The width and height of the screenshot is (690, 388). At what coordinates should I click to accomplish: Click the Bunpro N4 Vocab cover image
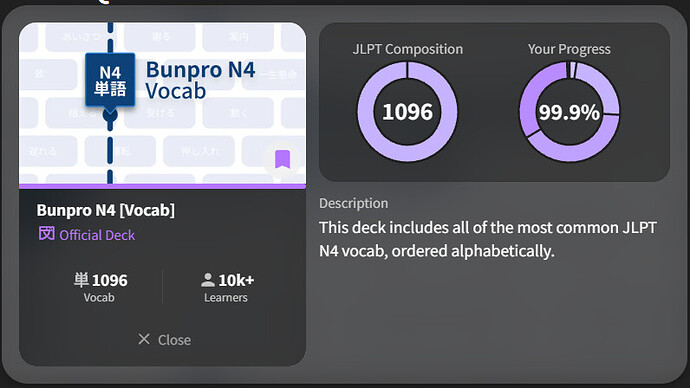(162, 103)
